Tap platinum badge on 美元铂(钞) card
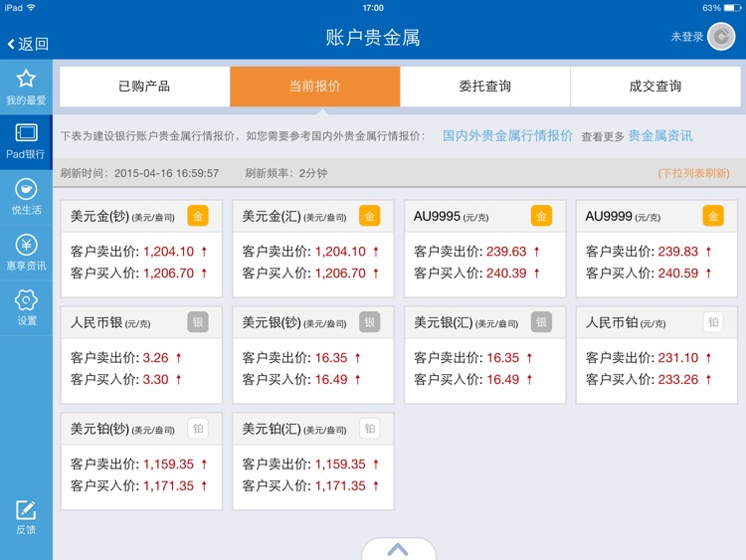The height and width of the screenshot is (560, 746). [x=198, y=429]
